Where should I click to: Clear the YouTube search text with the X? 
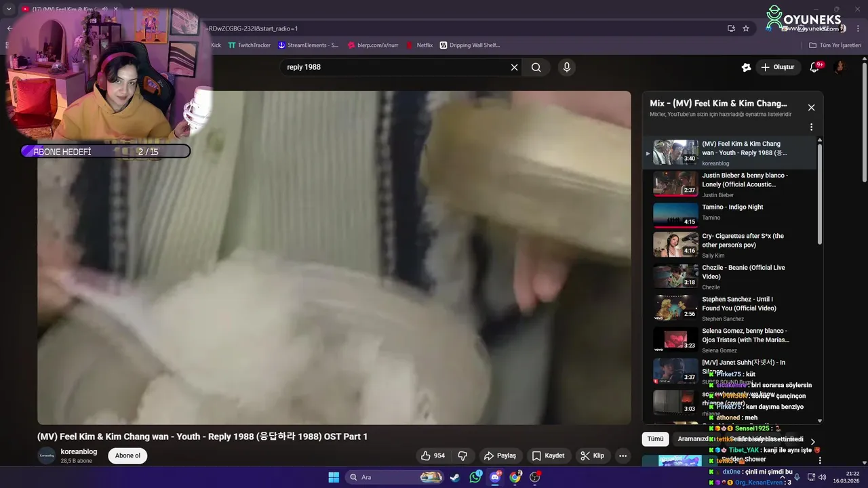[x=514, y=67]
